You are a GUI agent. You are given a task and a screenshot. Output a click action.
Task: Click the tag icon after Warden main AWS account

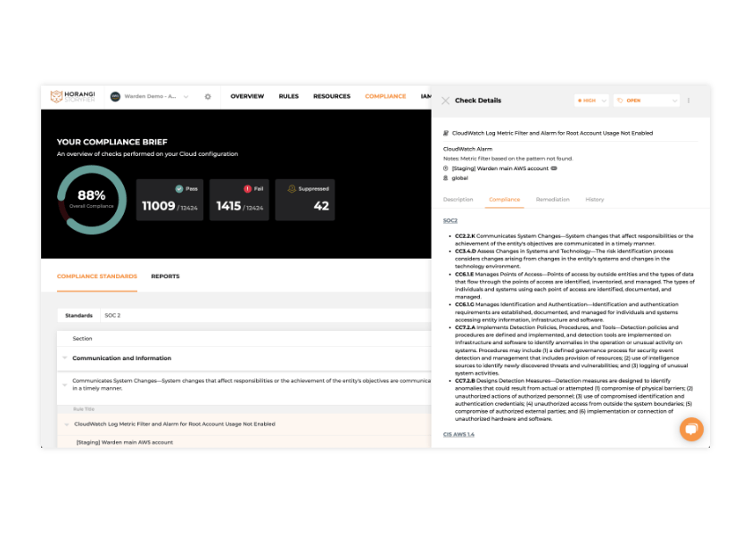coord(554,169)
